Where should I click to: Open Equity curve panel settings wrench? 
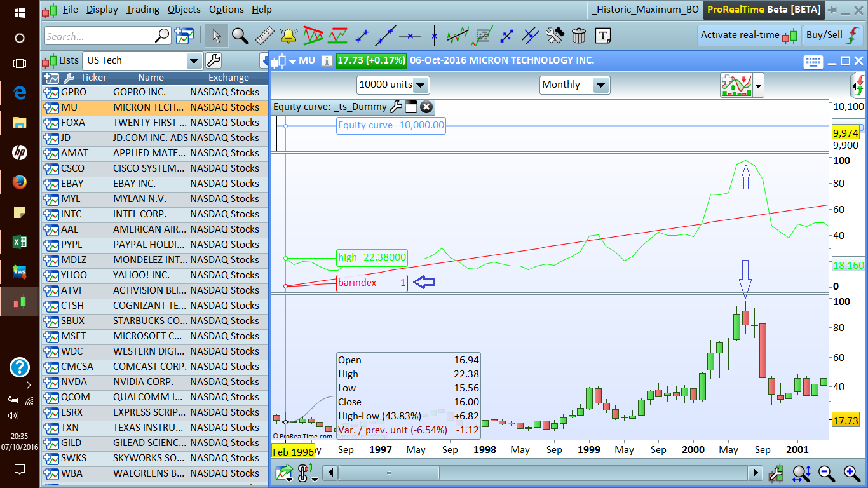point(395,107)
